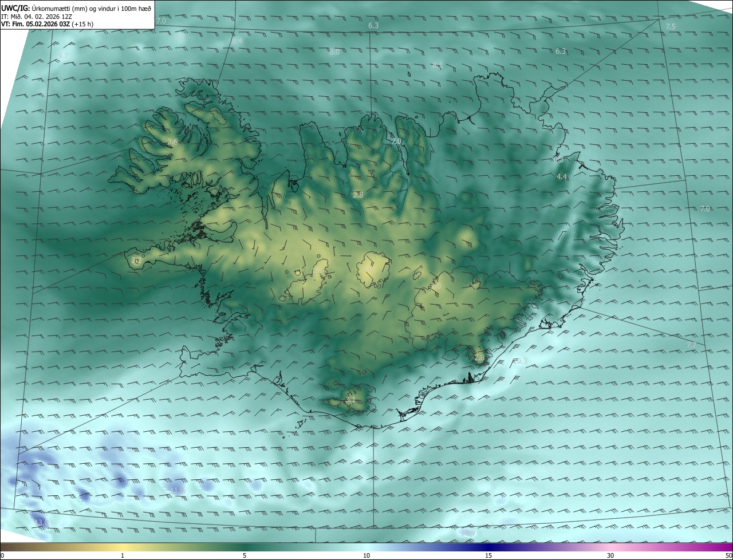
Task: Click the 9.7 value label on the map
Action: tap(63, 56)
